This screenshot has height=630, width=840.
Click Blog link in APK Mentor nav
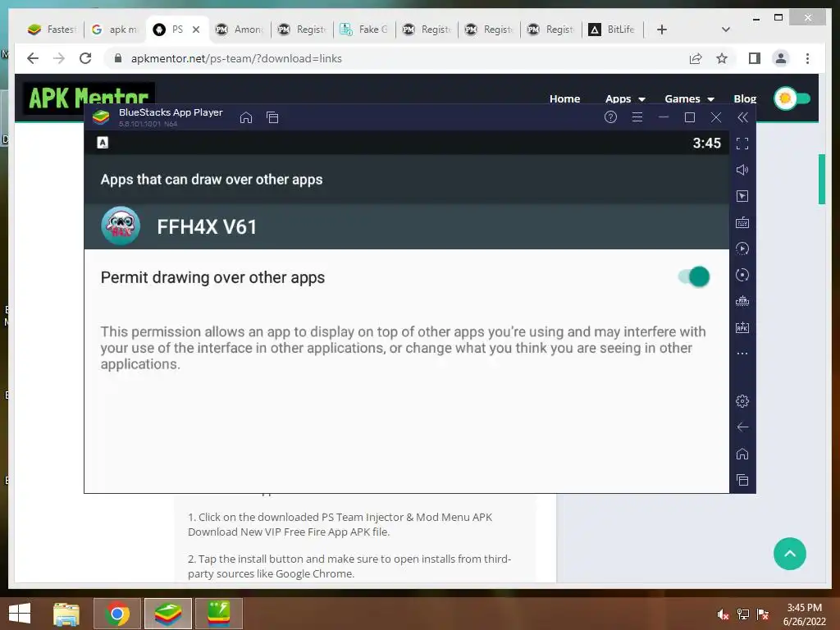[x=745, y=98]
